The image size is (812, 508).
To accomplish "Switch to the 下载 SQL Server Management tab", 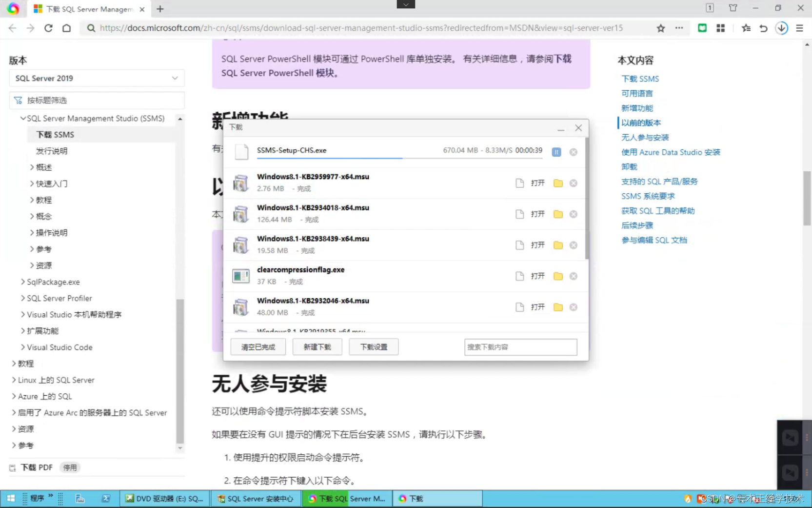I will [88, 9].
